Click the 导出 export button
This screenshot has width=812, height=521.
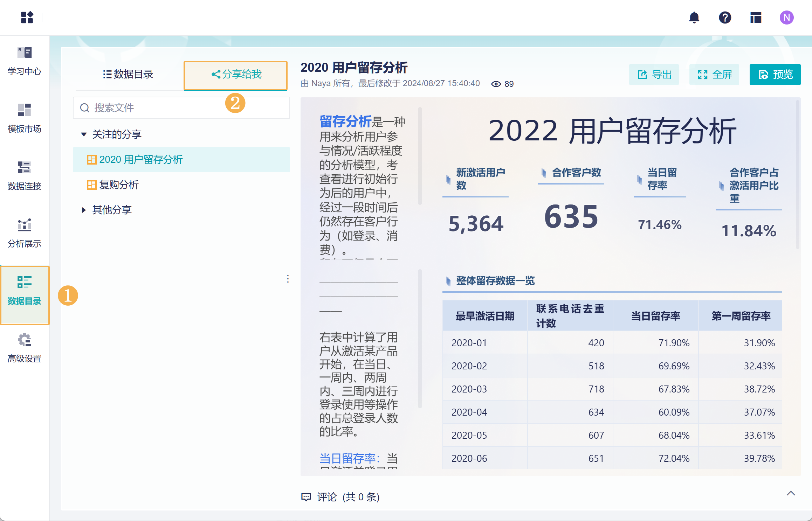click(x=654, y=75)
